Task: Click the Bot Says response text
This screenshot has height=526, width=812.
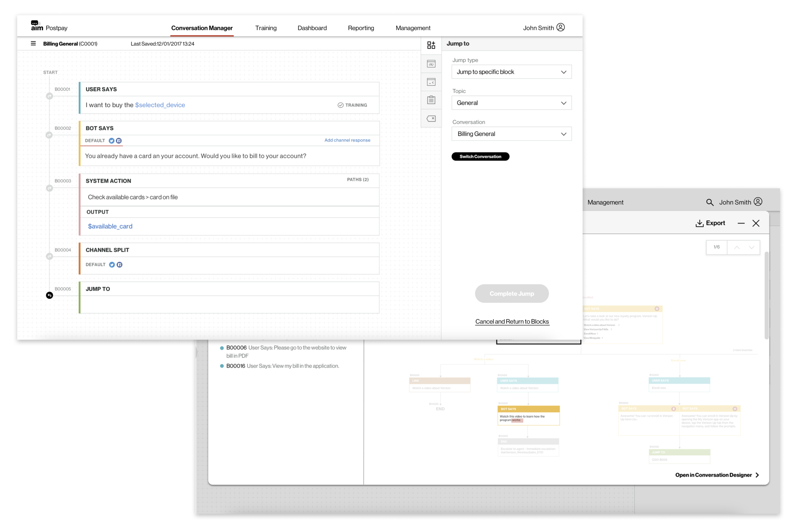Action: 195,156
